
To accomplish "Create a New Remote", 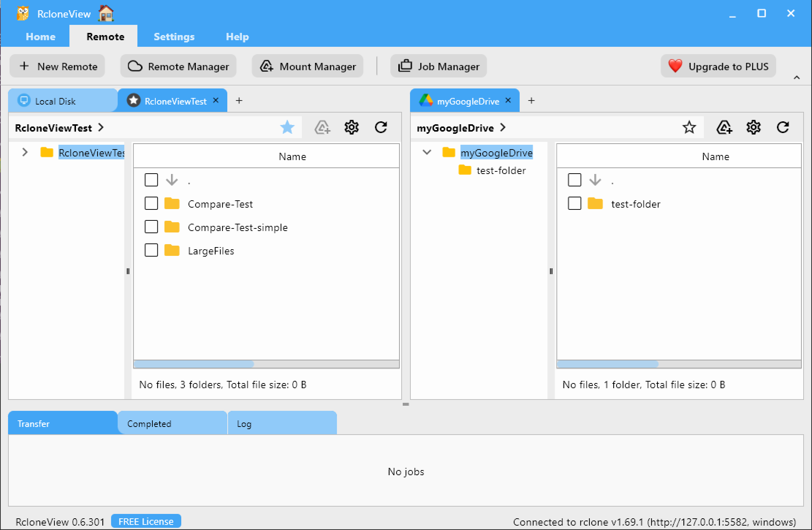I will click(57, 66).
